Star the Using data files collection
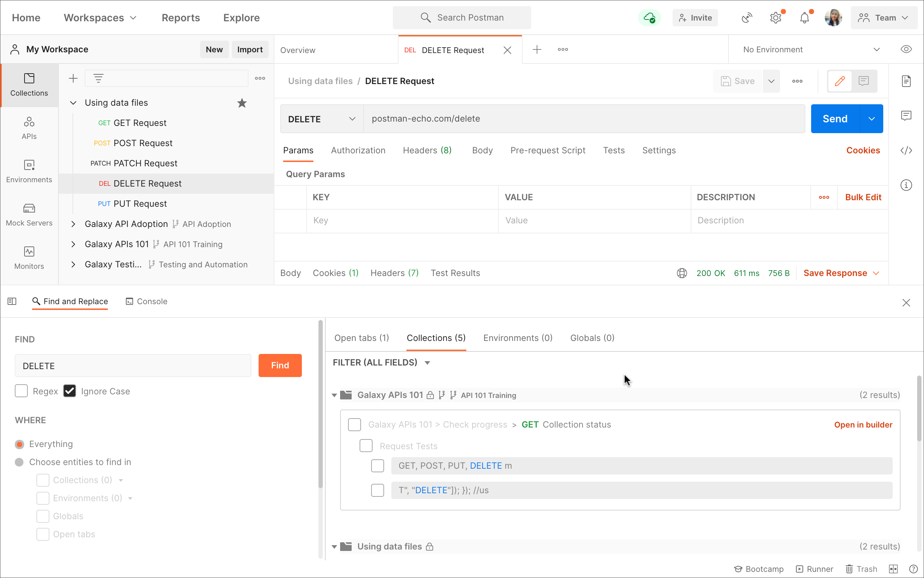Screen dimensions: 924x578 coord(242,103)
